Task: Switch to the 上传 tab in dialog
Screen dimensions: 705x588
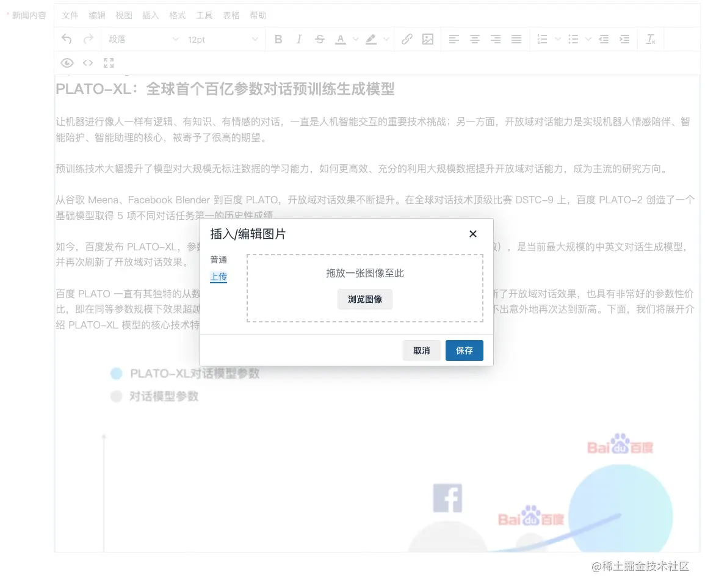Action: (x=219, y=277)
